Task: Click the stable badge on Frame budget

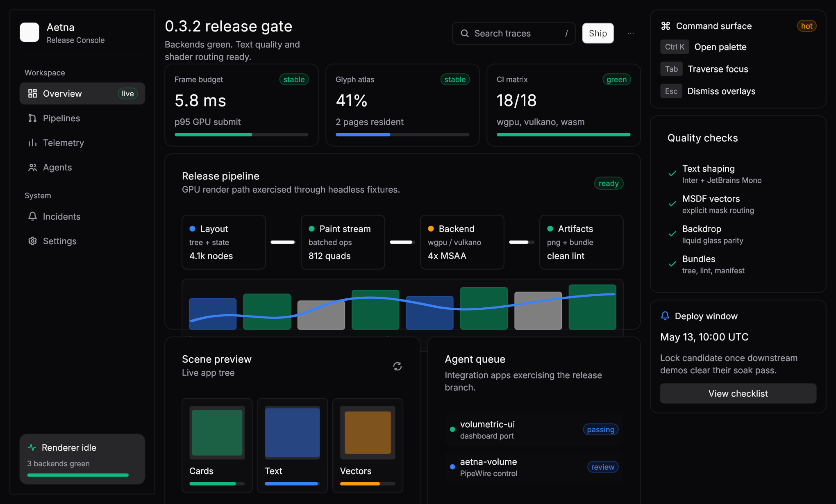Action: click(x=294, y=79)
